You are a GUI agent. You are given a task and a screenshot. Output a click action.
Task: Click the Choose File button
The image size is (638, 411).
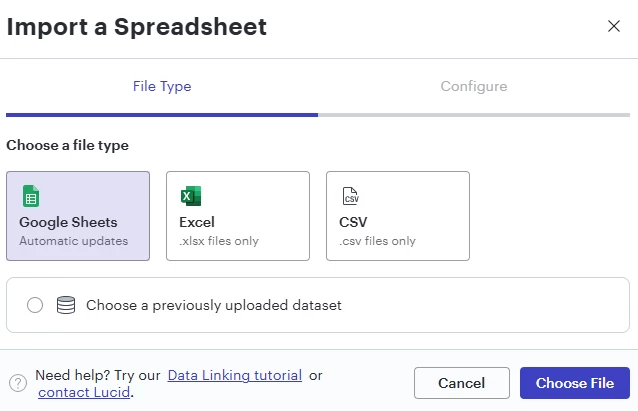point(575,383)
